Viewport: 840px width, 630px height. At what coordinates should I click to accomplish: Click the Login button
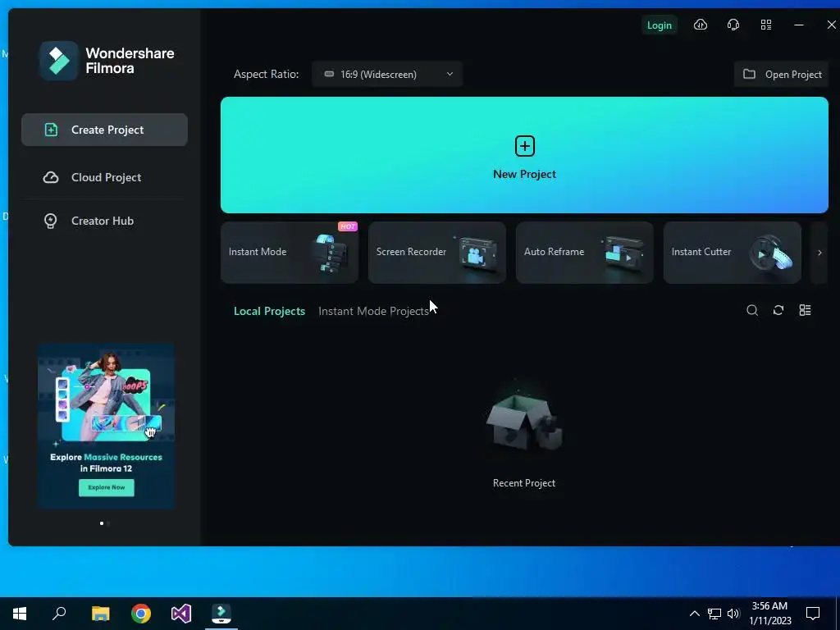click(x=659, y=25)
